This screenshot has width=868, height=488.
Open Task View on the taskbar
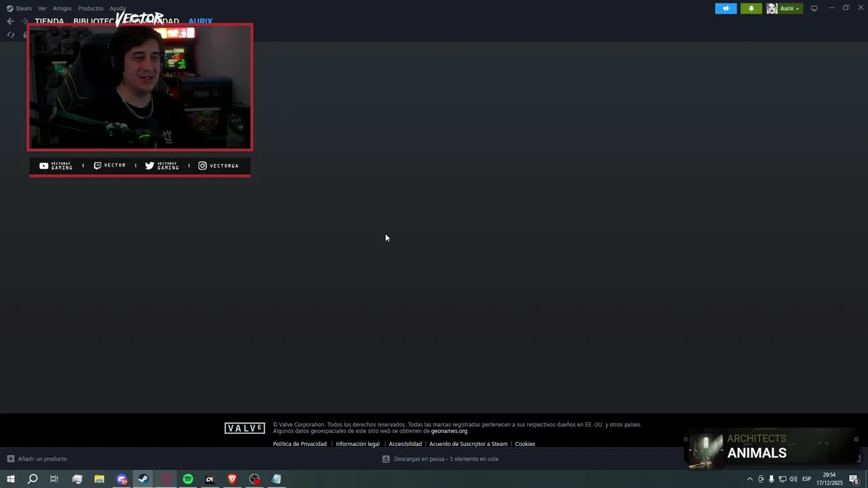[54, 479]
